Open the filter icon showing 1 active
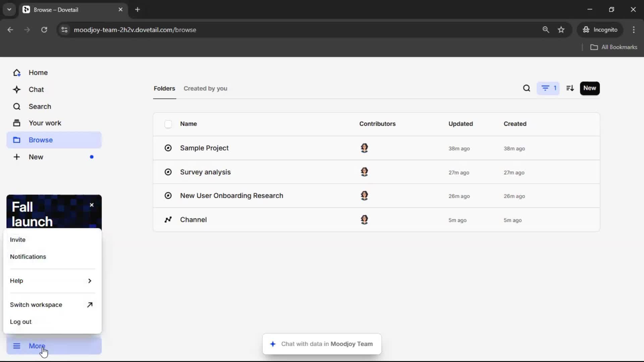The height and width of the screenshot is (362, 644). tap(548, 88)
